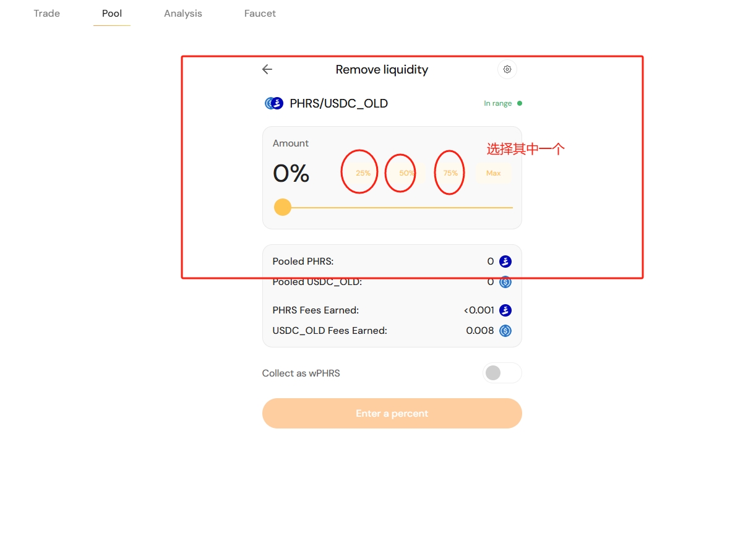
Task: Open the Analysis tab
Action: coord(183,13)
